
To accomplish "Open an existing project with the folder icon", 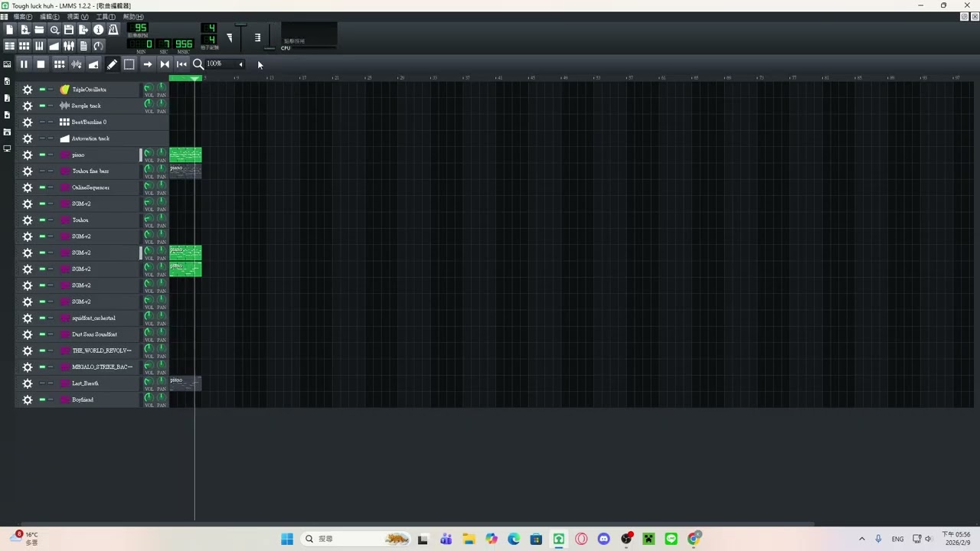I will [x=39, y=30].
